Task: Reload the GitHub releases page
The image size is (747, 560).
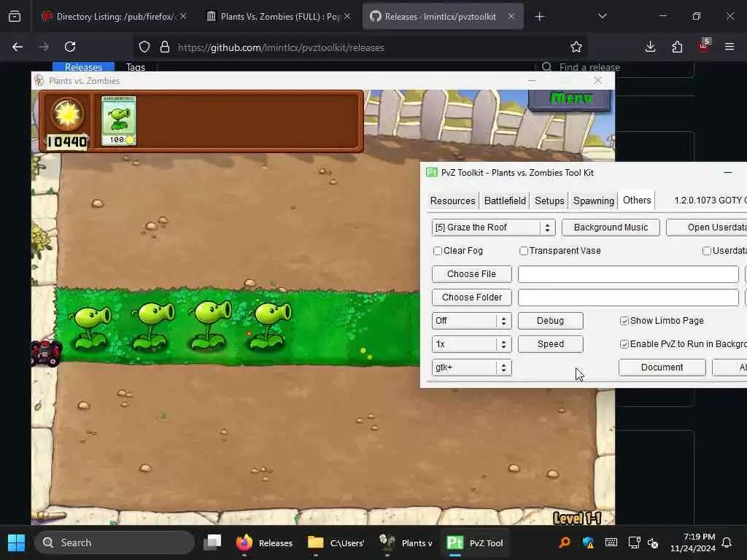Action: tap(70, 47)
